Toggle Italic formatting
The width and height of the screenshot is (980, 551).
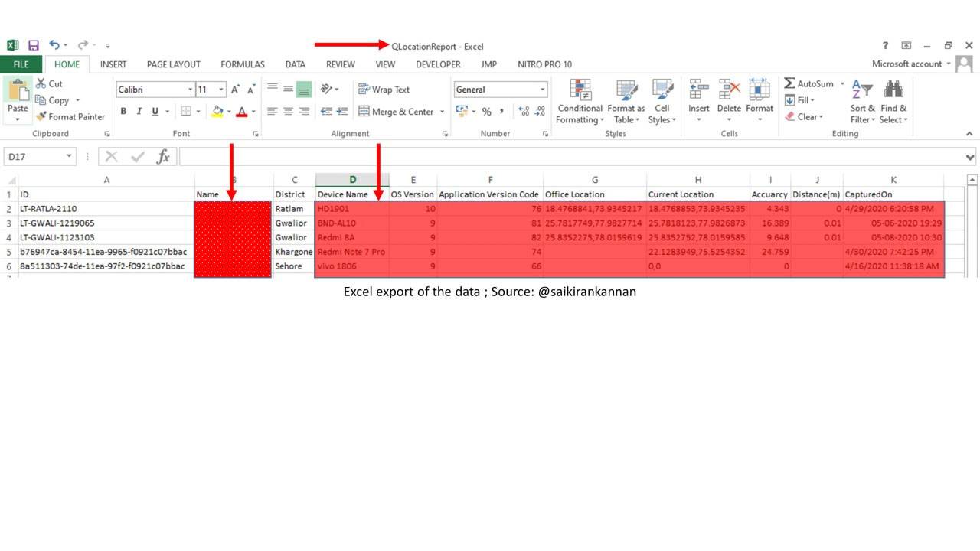(x=139, y=112)
